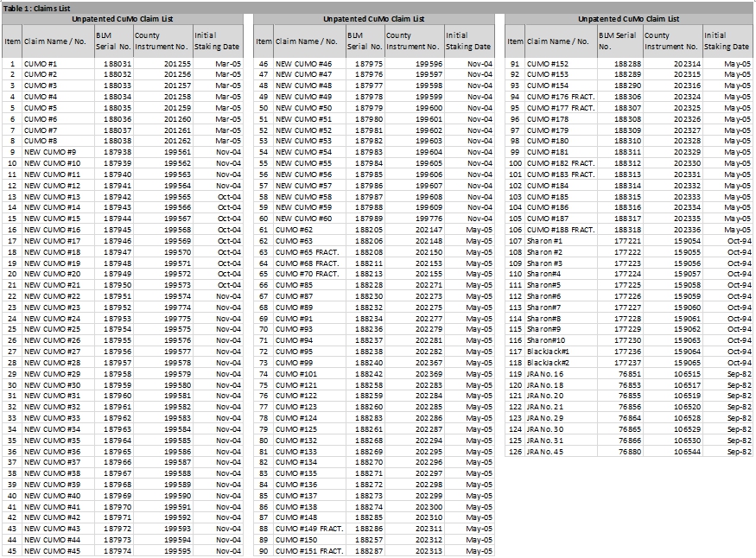756x558 pixels.
Task: Select the 'BLM Serial No.' header in the first table
Action: (113, 41)
